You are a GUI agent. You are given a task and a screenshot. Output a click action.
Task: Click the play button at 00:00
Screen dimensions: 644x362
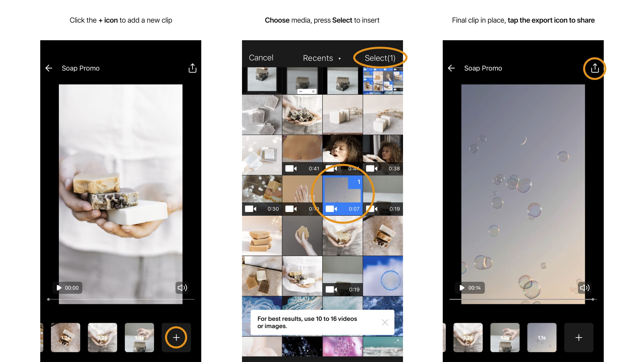[x=58, y=288]
